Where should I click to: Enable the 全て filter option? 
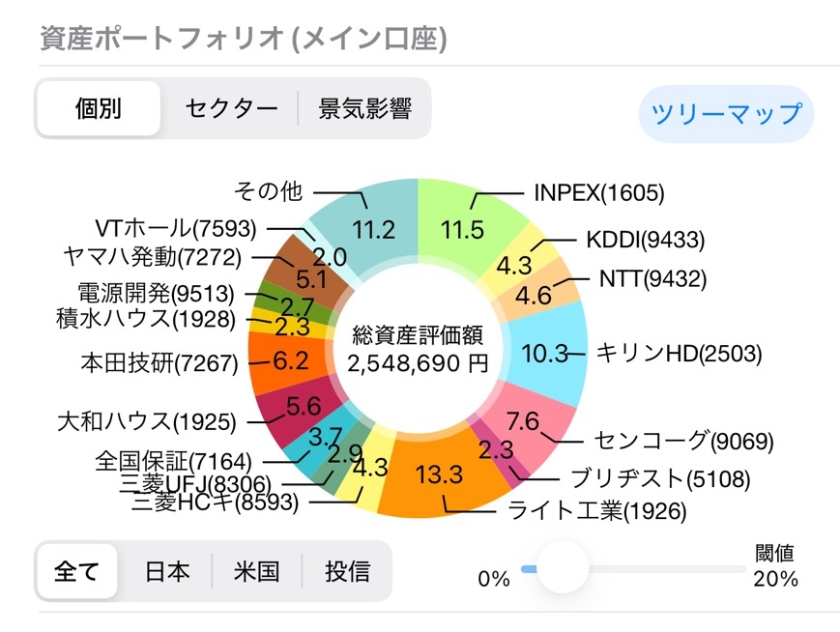[76, 572]
